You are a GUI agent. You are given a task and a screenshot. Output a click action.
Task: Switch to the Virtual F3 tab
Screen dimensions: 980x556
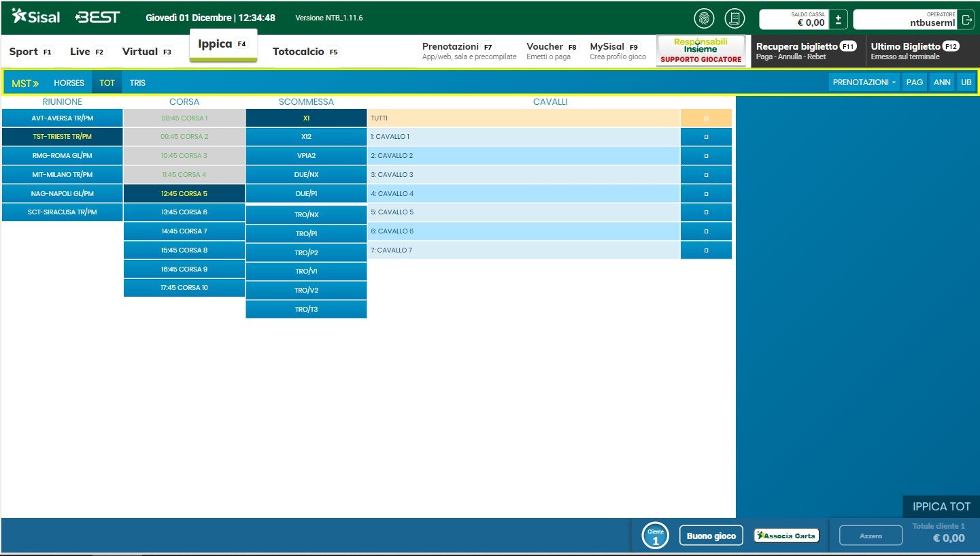(x=148, y=52)
